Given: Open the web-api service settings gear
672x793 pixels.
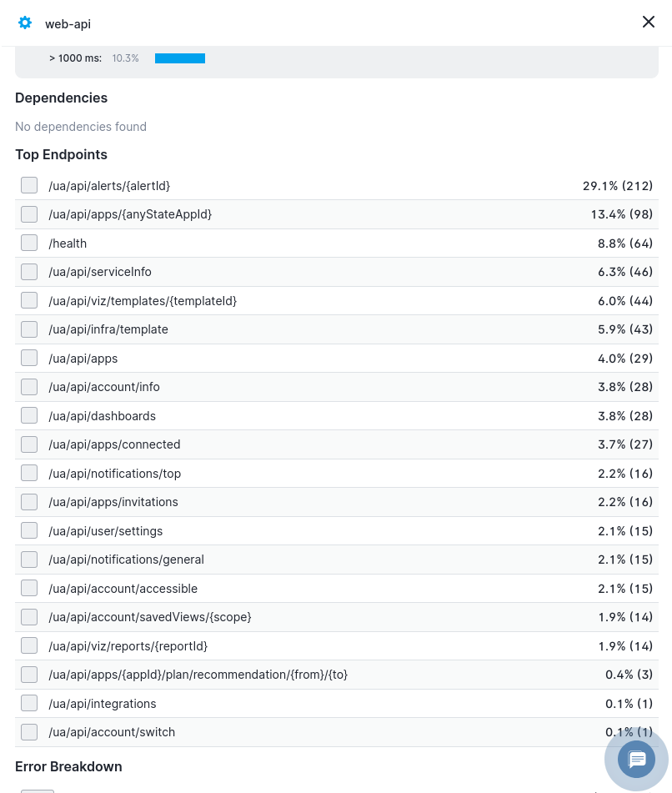Looking at the screenshot, I should click(25, 23).
